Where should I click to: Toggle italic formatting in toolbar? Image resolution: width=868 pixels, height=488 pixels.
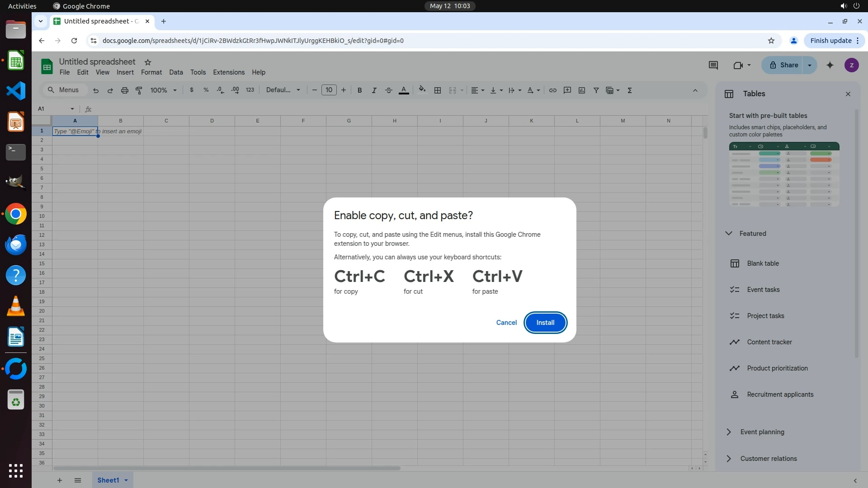click(374, 90)
